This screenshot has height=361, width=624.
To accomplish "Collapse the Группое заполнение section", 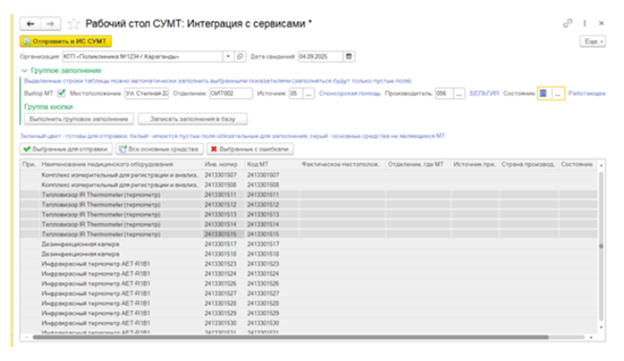I will (24, 70).
